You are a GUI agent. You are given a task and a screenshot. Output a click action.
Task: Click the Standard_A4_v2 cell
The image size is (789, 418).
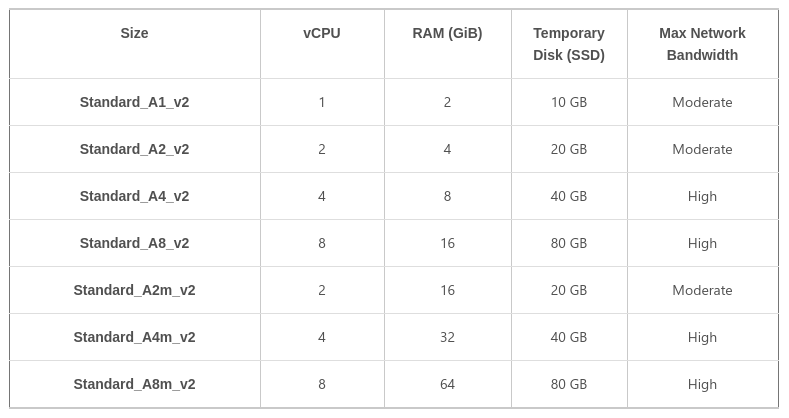pos(134,196)
